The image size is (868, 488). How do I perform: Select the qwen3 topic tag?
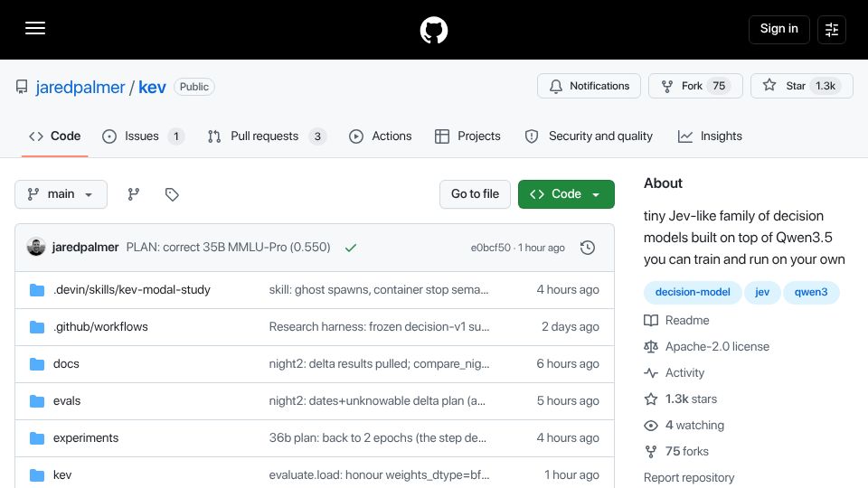[811, 292]
